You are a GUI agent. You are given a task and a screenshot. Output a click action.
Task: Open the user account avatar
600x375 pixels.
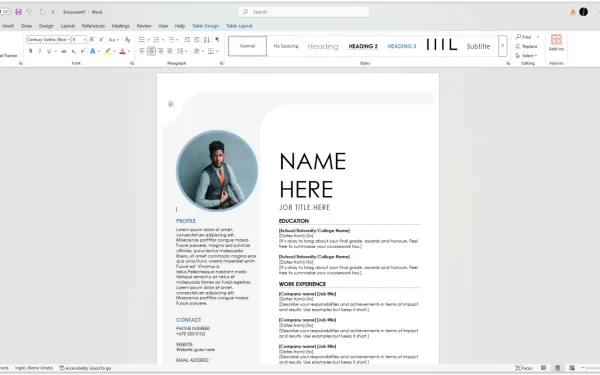(583, 12)
